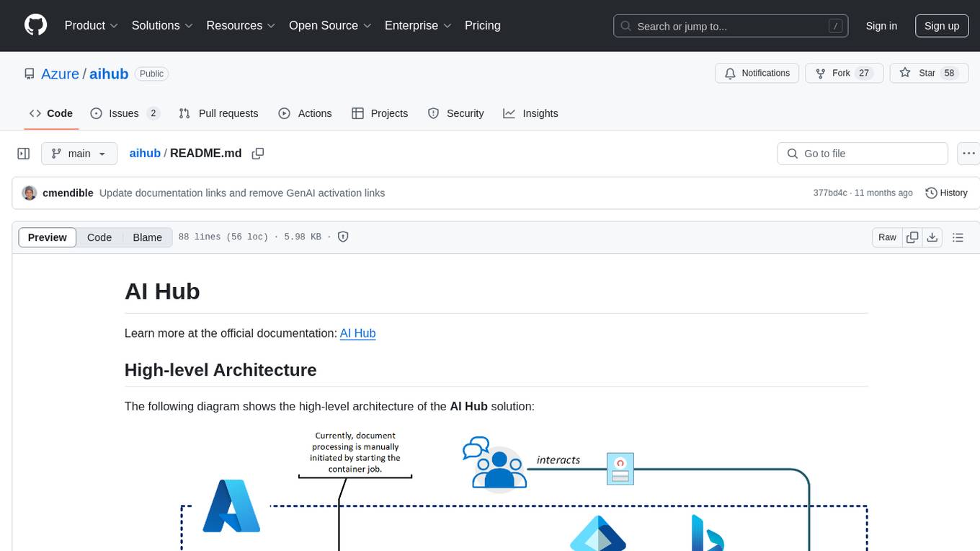
Task: Open the Issues tab
Action: tap(125, 113)
